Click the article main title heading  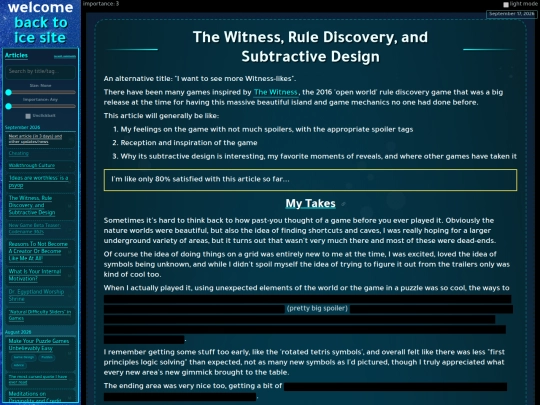coord(310,47)
